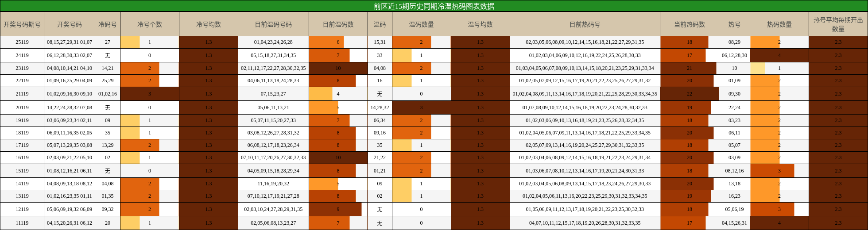Click current warm numbers 11,16,19,20,32
Viewport: 868px width, 230px height.
273,184
